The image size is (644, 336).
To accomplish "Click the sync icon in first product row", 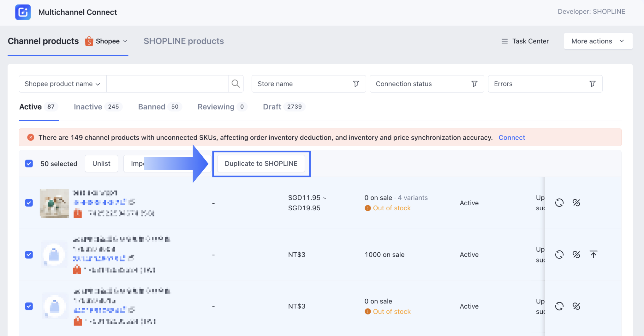I will coord(559,203).
